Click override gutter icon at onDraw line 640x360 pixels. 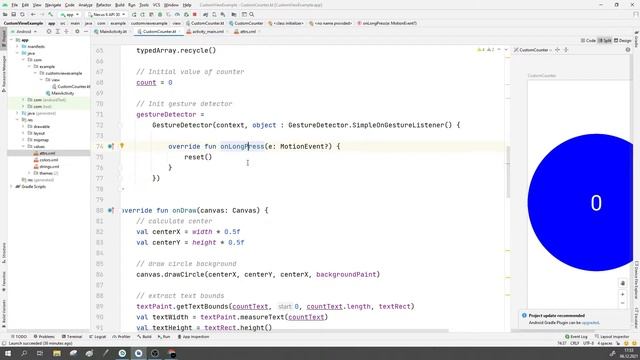[111, 211]
